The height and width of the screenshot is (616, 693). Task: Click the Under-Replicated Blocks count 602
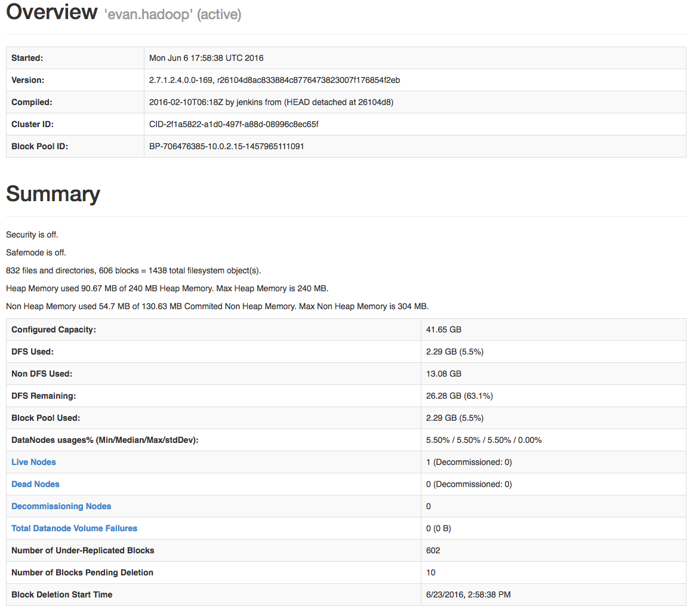tap(433, 550)
